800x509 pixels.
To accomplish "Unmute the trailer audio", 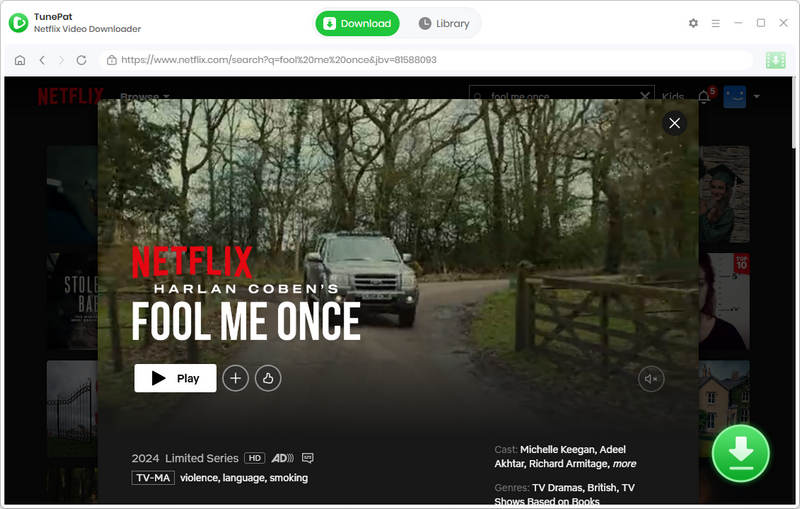I will click(651, 379).
